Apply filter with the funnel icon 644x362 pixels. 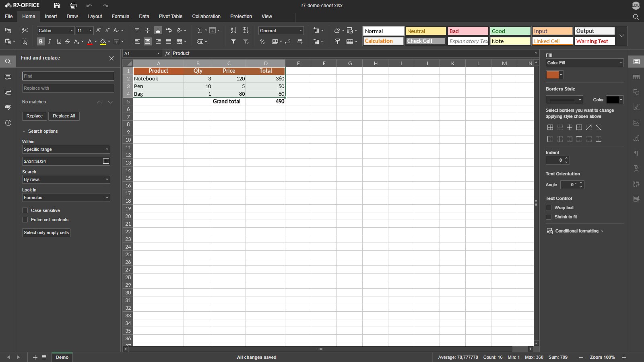point(233,41)
